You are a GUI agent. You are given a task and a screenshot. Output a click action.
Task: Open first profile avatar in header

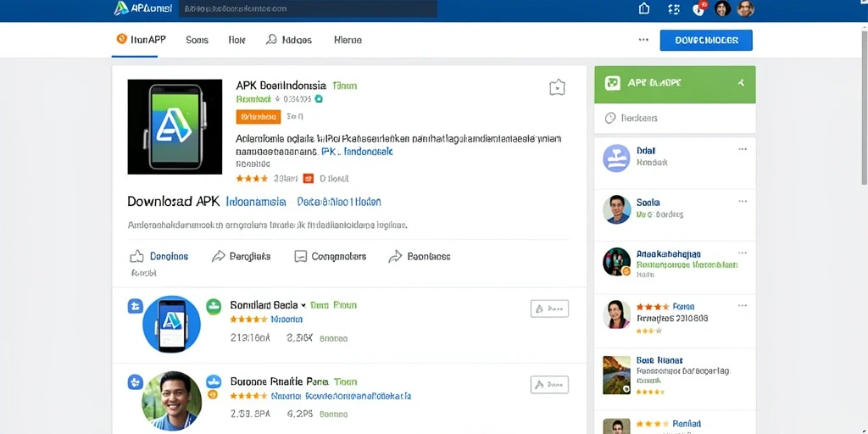(723, 8)
